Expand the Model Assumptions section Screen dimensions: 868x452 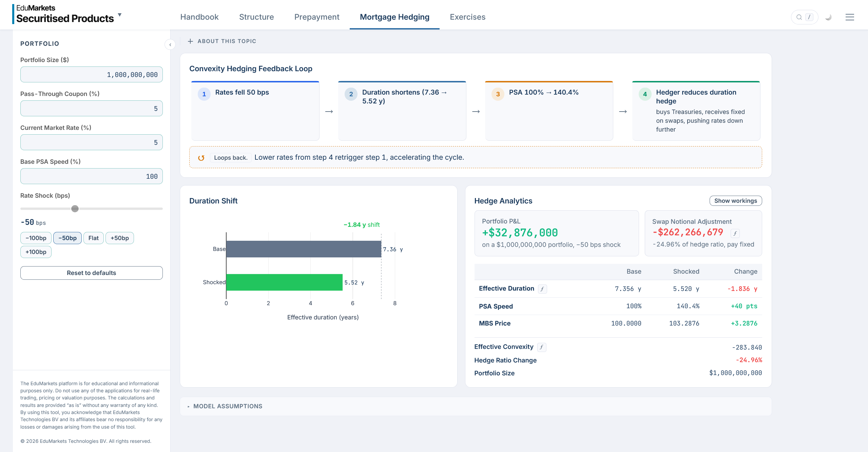[225, 406]
